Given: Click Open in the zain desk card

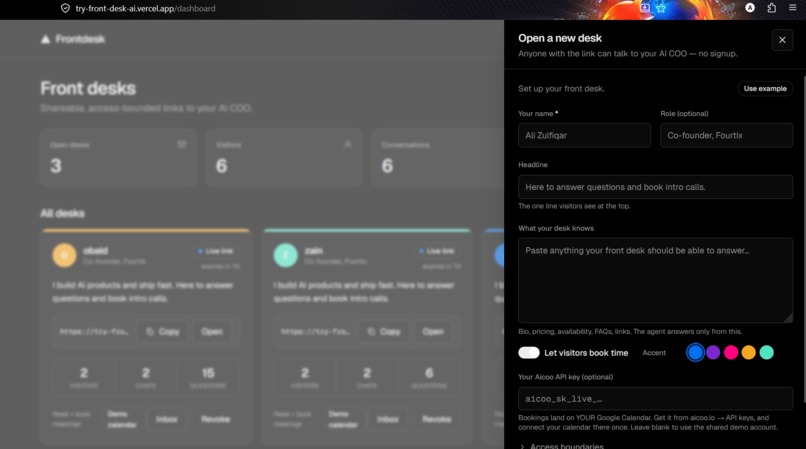Looking at the screenshot, I should pyautogui.click(x=433, y=332).
